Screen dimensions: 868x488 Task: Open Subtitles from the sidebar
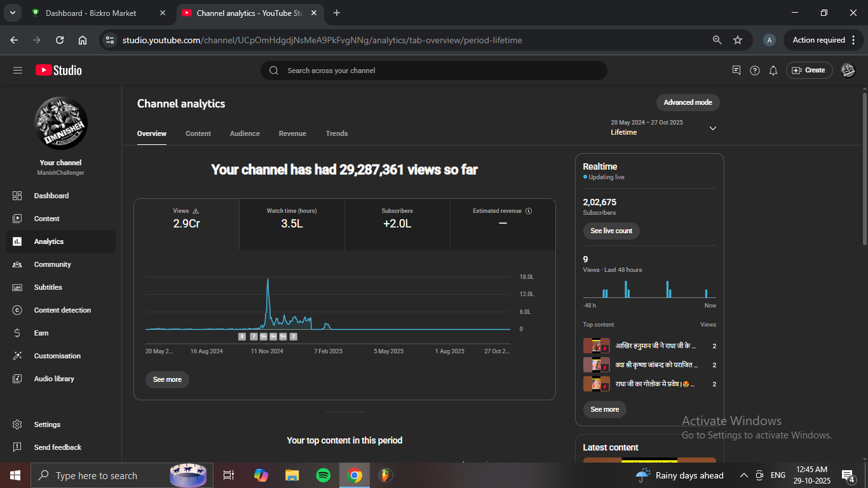[48, 287]
